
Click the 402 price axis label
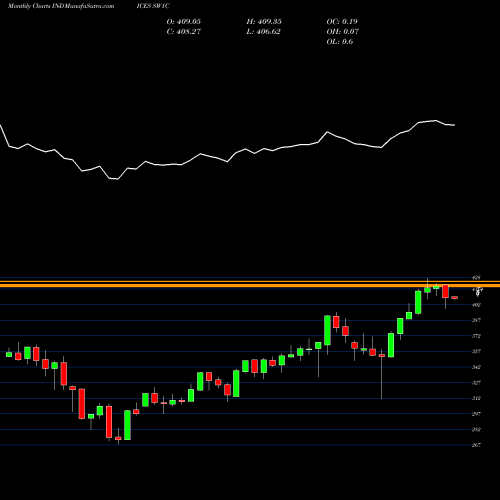point(477,305)
